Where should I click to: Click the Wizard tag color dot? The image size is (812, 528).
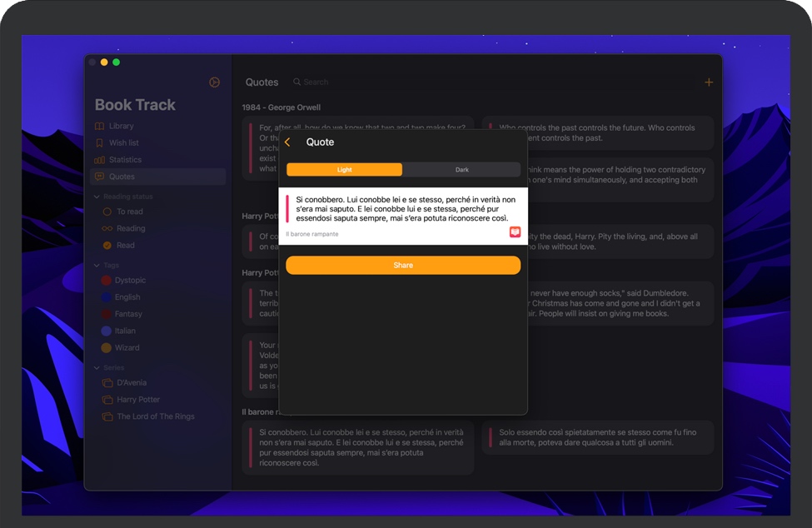(106, 348)
